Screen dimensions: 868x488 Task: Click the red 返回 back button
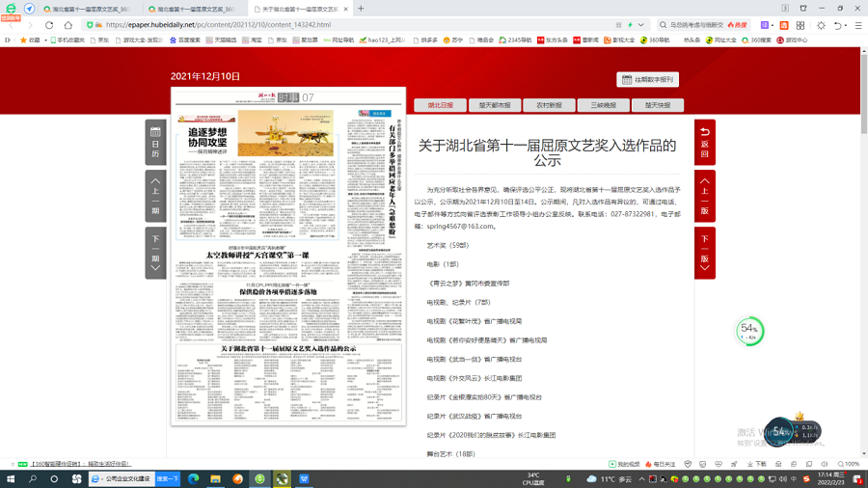pos(704,142)
